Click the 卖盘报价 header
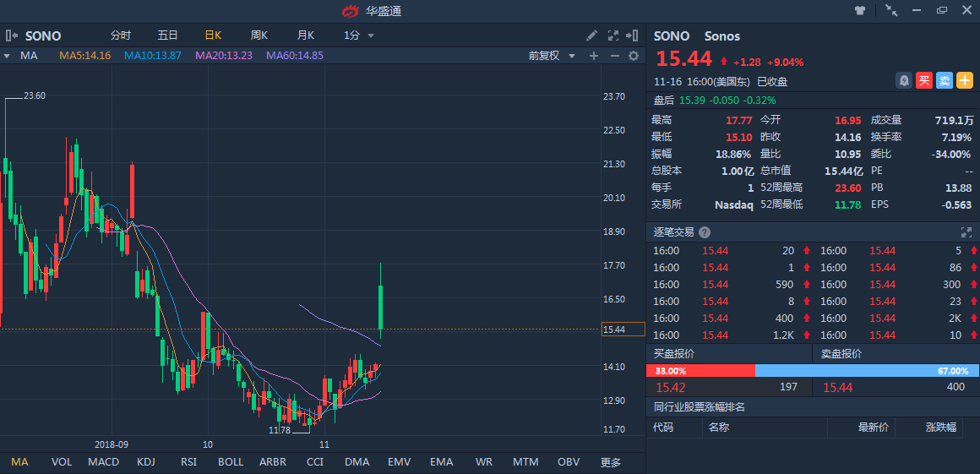 pos(841,354)
